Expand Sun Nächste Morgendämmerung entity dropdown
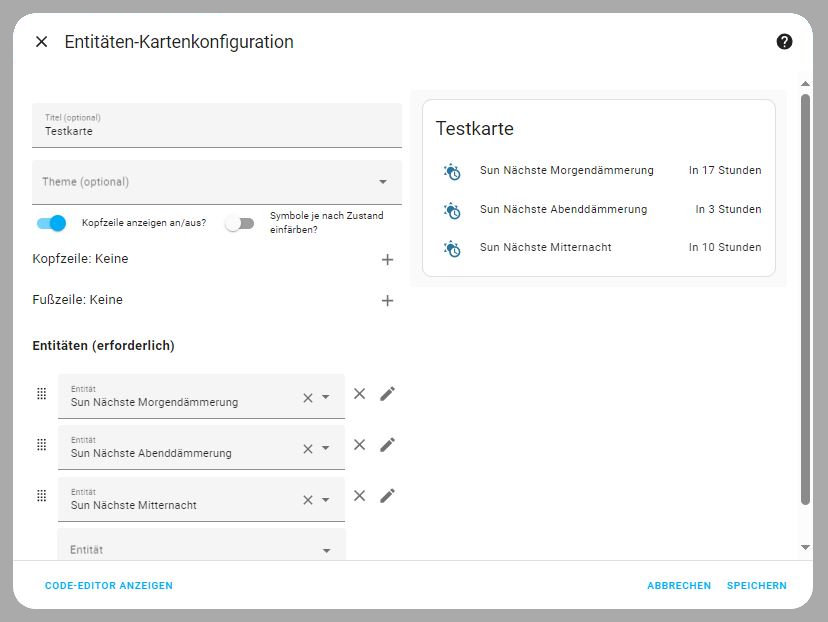This screenshot has width=828, height=622. 326,397
